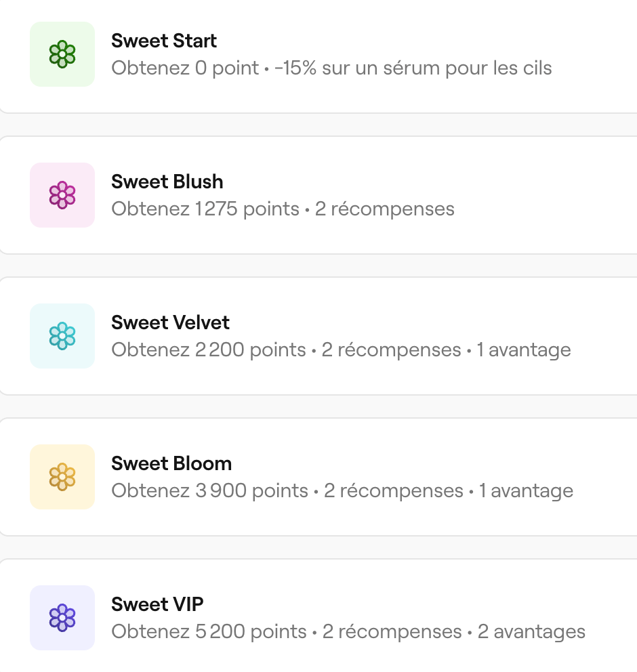
Task: Select the Sweet VIP tier name
Action: [157, 604]
